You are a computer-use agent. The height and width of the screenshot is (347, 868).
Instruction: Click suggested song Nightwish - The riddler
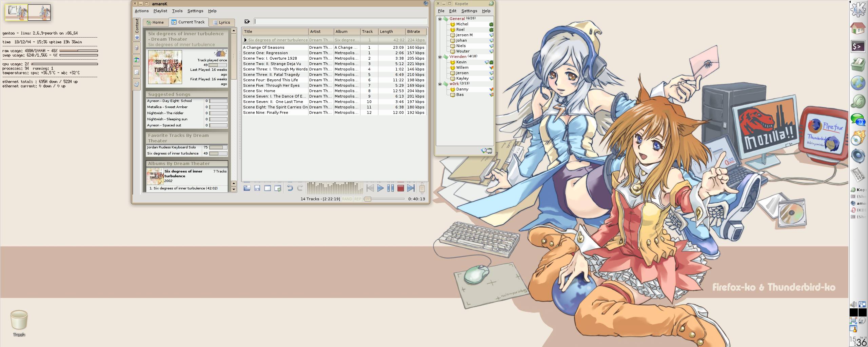click(165, 113)
